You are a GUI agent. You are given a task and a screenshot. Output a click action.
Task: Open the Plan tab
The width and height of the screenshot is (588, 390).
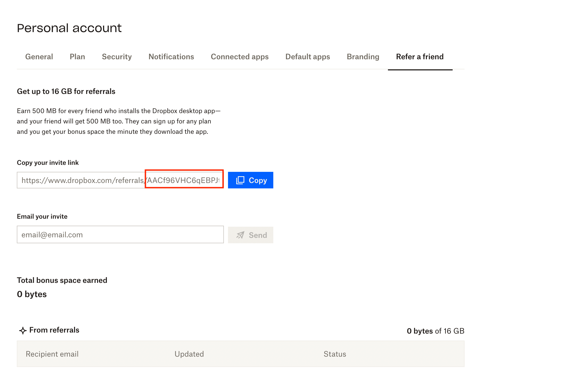[x=77, y=57]
